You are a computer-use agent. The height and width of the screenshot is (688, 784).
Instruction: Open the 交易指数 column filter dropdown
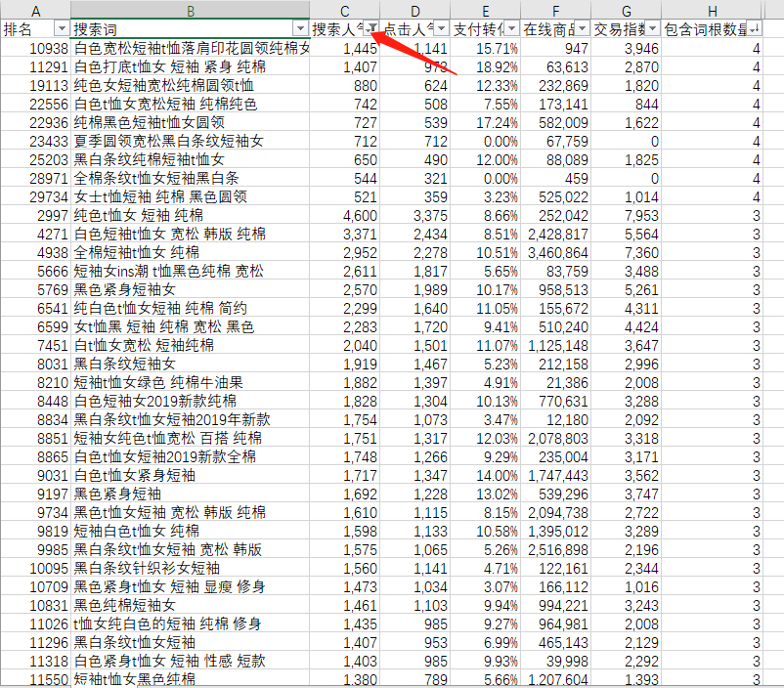(652, 28)
